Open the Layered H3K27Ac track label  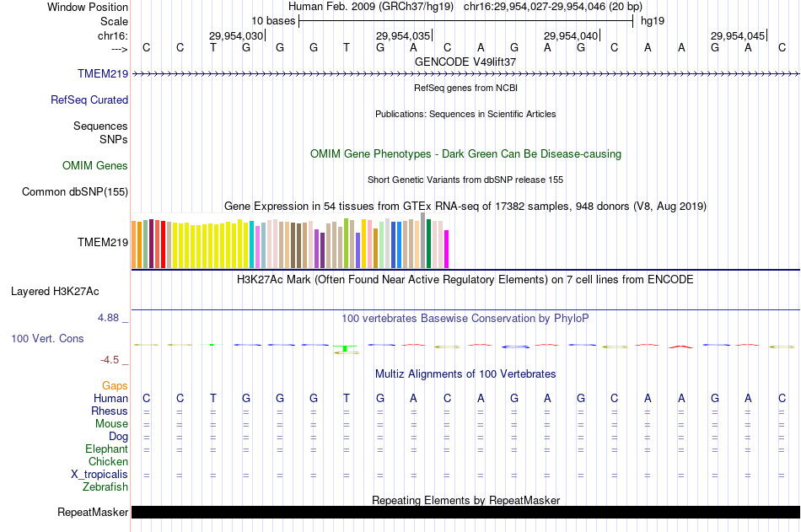click(x=55, y=292)
